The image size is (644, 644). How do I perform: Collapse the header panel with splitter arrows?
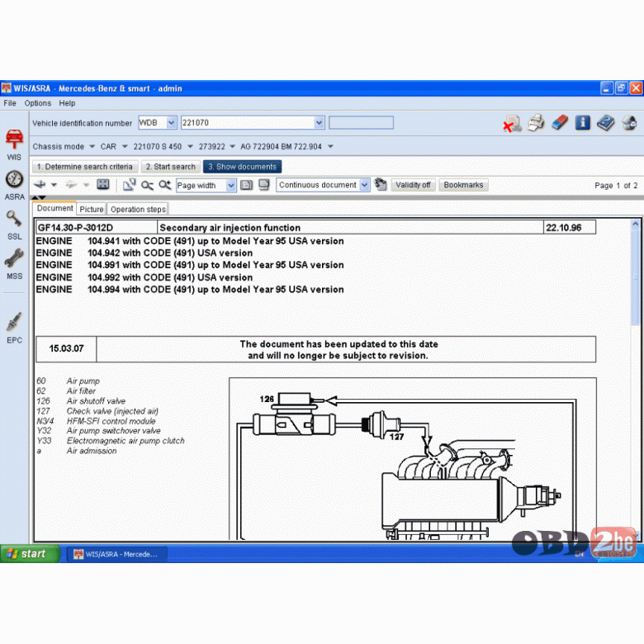[x=39, y=198]
